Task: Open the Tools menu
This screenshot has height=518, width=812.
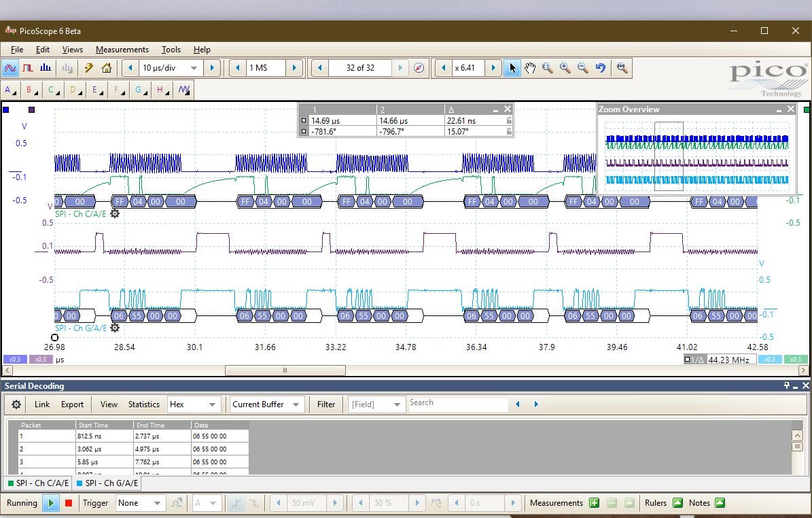Action: pos(171,49)
